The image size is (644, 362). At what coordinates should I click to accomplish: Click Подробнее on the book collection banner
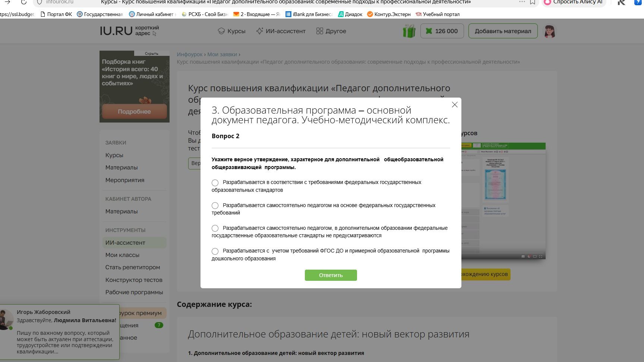point(134,111)
